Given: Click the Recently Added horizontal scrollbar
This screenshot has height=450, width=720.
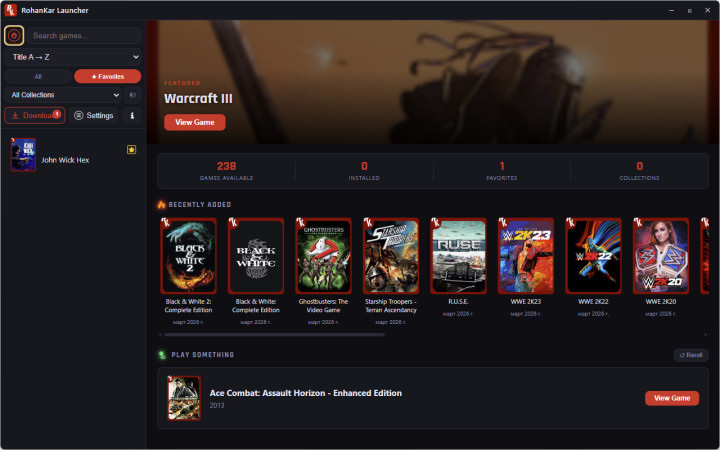Looking at the screenshot, I should click(x=272, y=334).
